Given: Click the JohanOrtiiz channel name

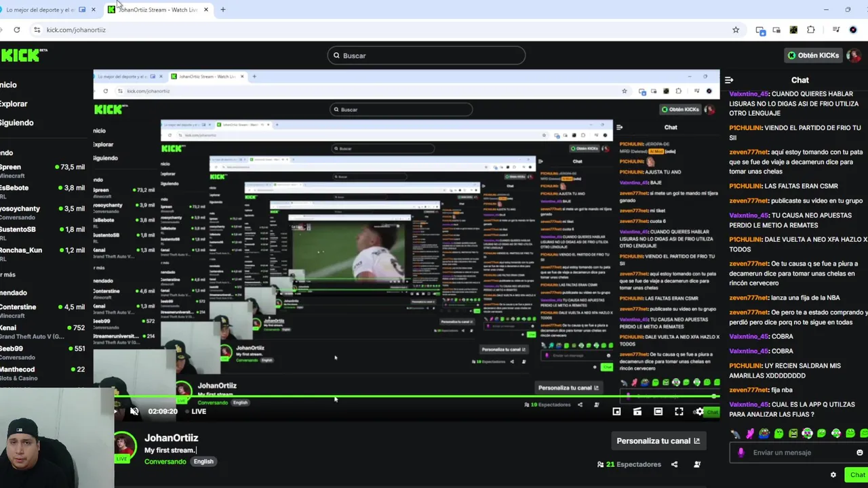Looking at the screenshot, I should click(x=171, y=438).
